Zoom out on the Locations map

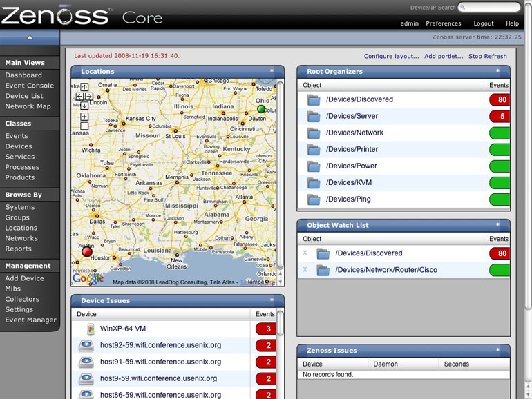pos(84,126)
